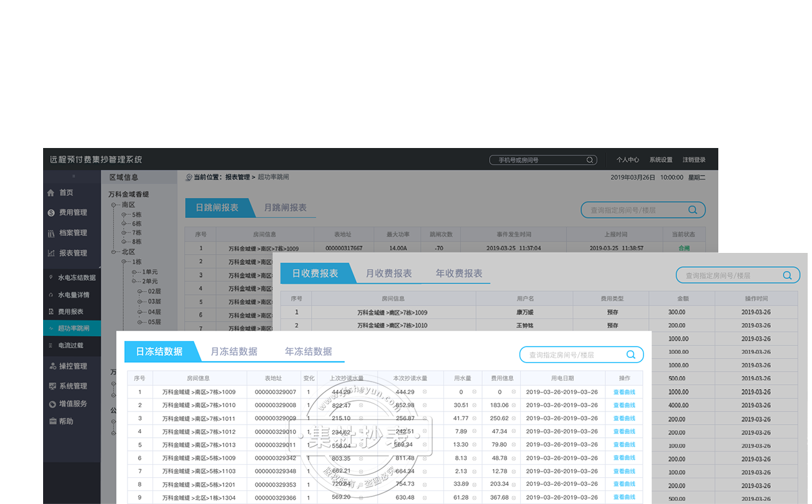Select 7栋 in the area tree
The image size is (812, 504).
click(136, 233)
